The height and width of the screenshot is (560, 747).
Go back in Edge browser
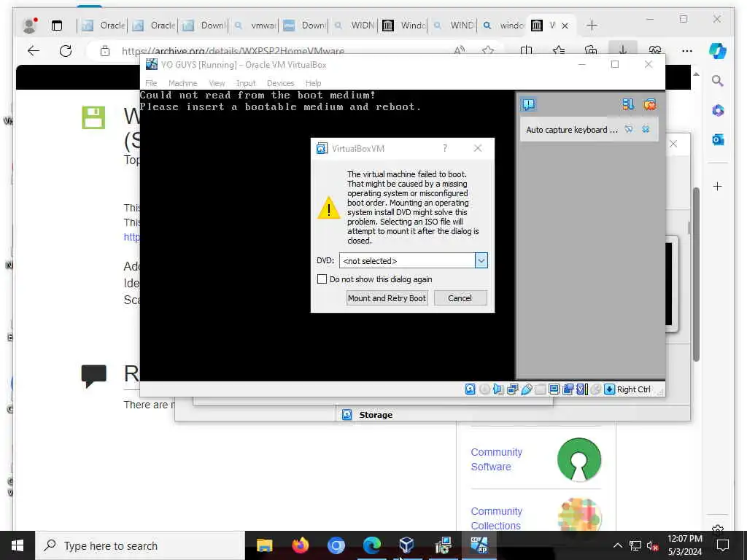coord(34,50)
